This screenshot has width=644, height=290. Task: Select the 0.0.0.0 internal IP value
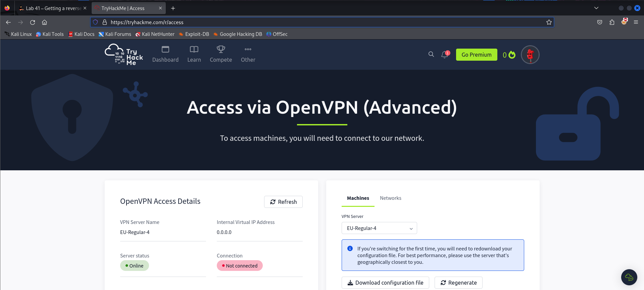(224, 232)
